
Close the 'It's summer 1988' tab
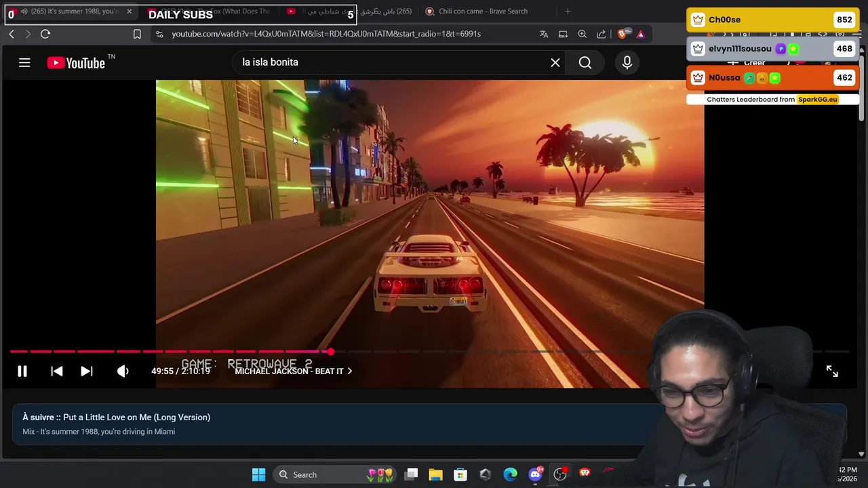coord(129,12)
